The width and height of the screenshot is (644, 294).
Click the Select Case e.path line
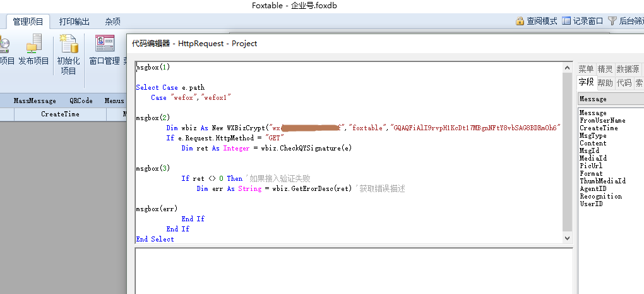170,87
